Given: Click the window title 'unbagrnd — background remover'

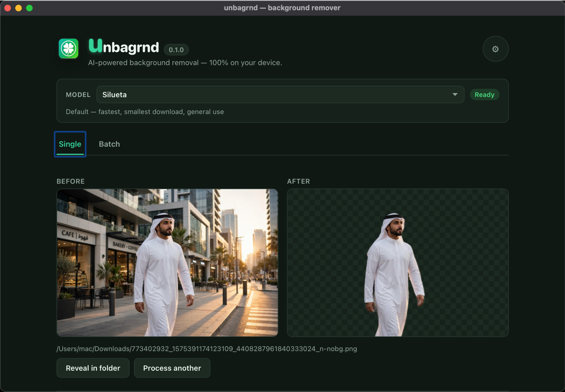Looking at the screenshot, I should tap(282, 8).
